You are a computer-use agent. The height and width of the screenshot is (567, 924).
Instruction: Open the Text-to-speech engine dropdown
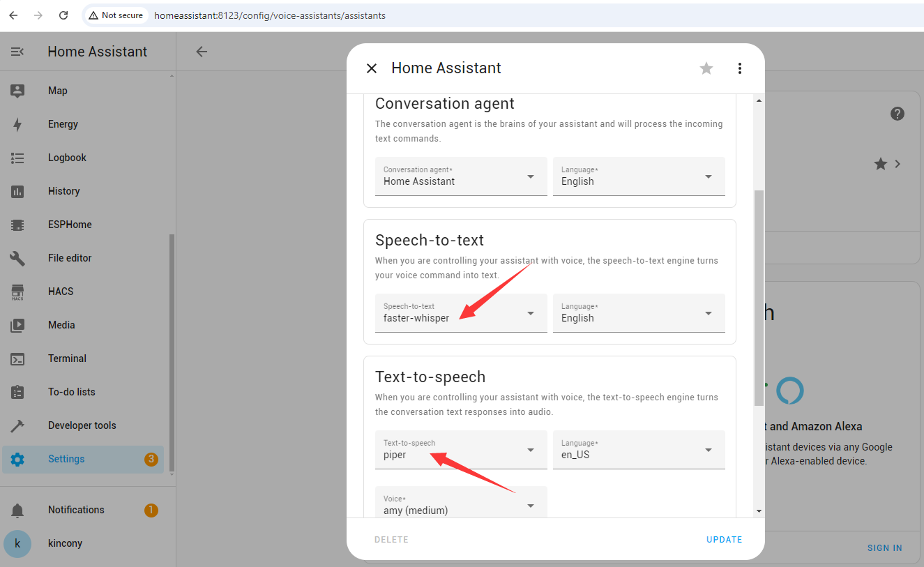(461, 450)
